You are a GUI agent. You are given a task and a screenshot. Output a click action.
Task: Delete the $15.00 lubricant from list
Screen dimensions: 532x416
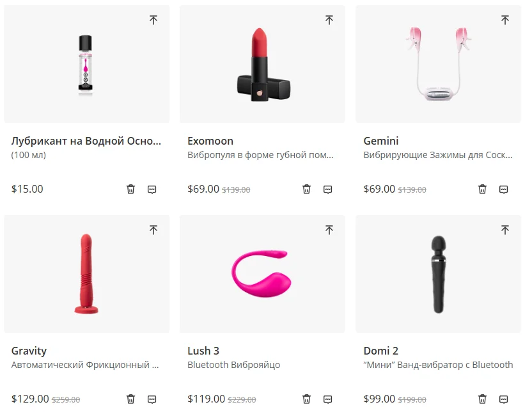point(130,189)
